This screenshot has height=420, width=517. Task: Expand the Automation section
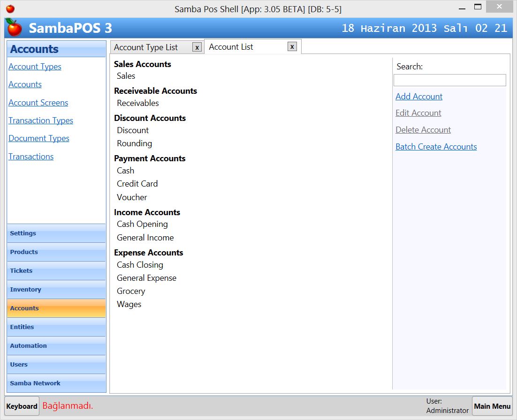56,345
